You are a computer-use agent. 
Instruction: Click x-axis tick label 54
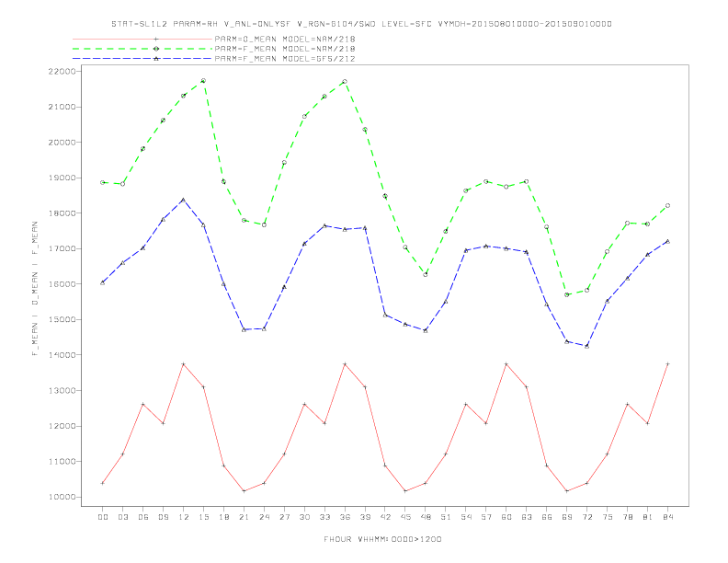click(466, 517)
